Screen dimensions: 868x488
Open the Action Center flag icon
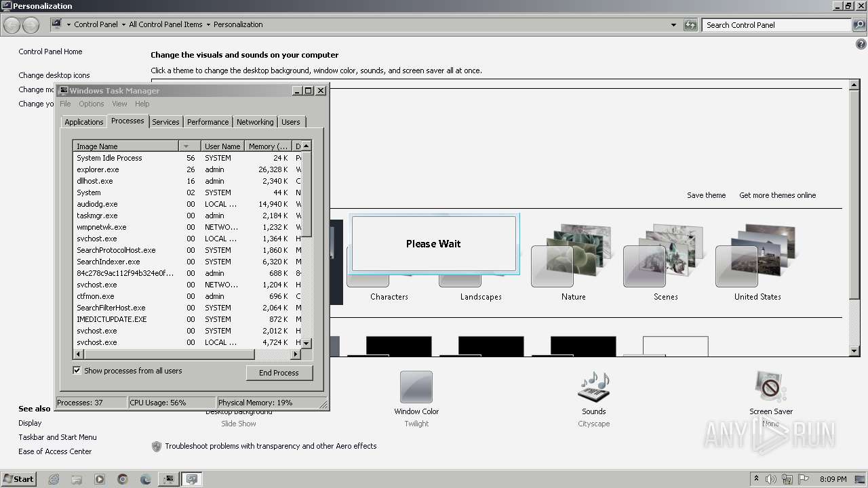pos(804,479)
